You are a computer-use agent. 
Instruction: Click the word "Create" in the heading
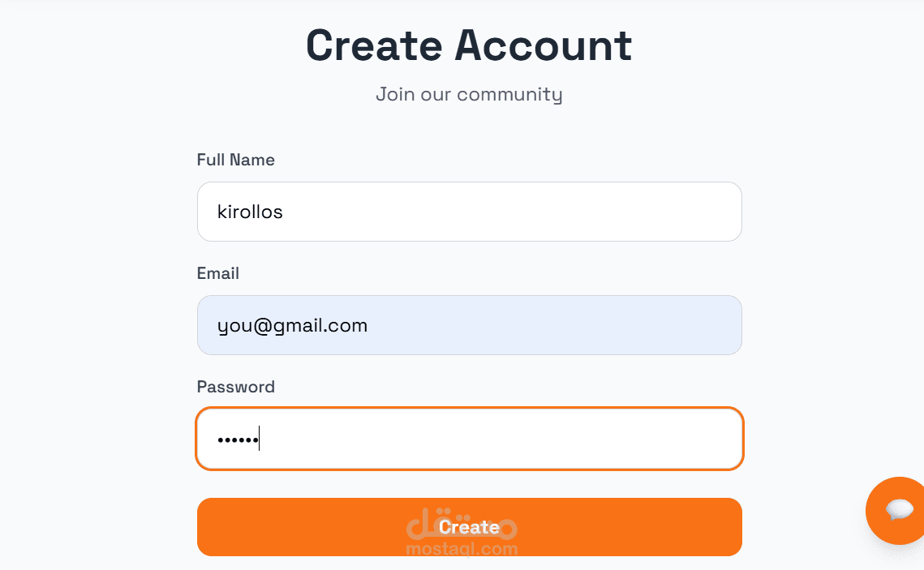[373, 45]
